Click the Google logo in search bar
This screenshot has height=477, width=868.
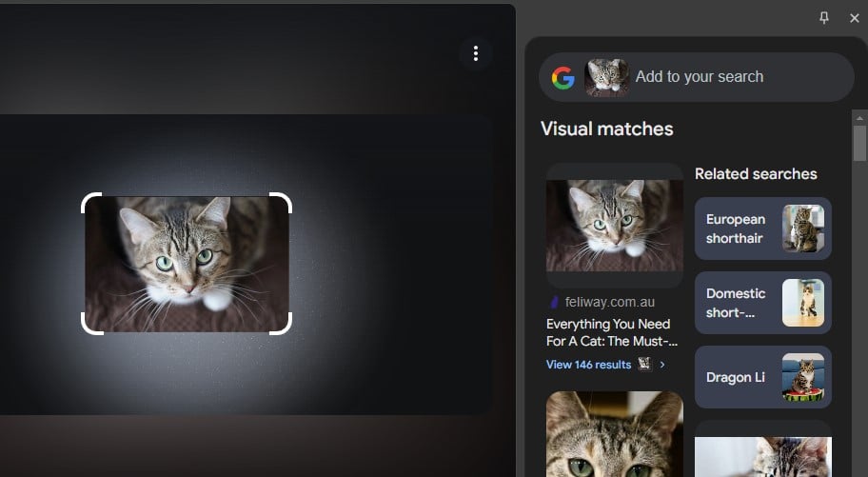563,77
